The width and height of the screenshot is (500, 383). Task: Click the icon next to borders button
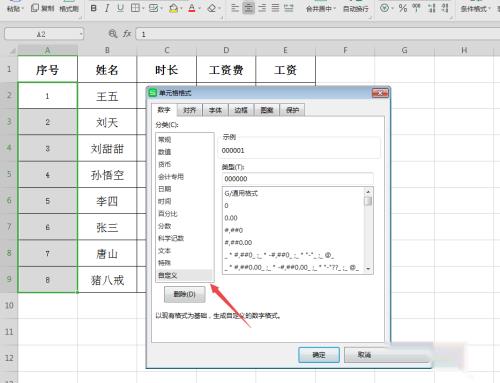pos(153,8)
